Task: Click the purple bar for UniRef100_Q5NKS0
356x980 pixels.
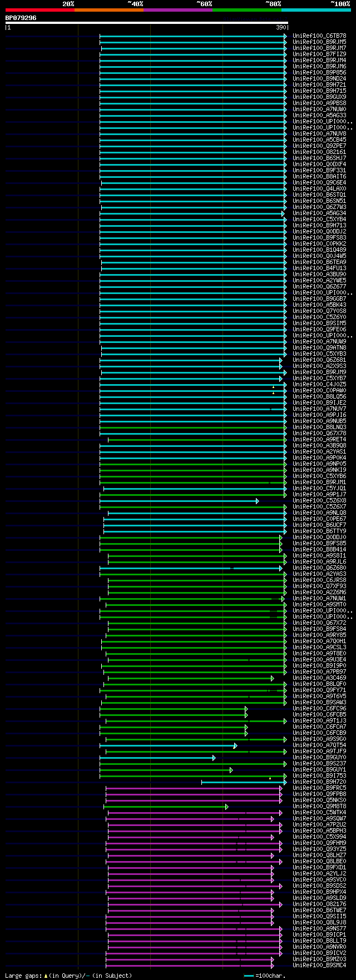Action: pyautogui.click(x=194, y=800)
